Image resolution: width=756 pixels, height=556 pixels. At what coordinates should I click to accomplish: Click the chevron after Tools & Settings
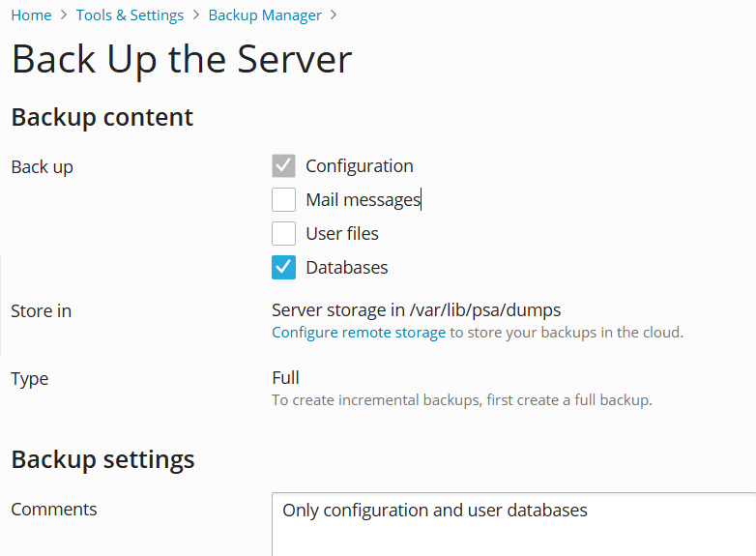pos(195,15)
